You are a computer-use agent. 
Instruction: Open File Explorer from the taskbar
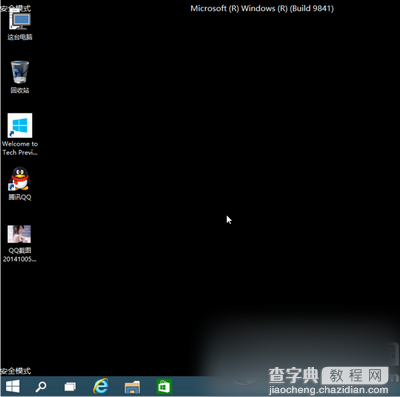pos(132,387)
